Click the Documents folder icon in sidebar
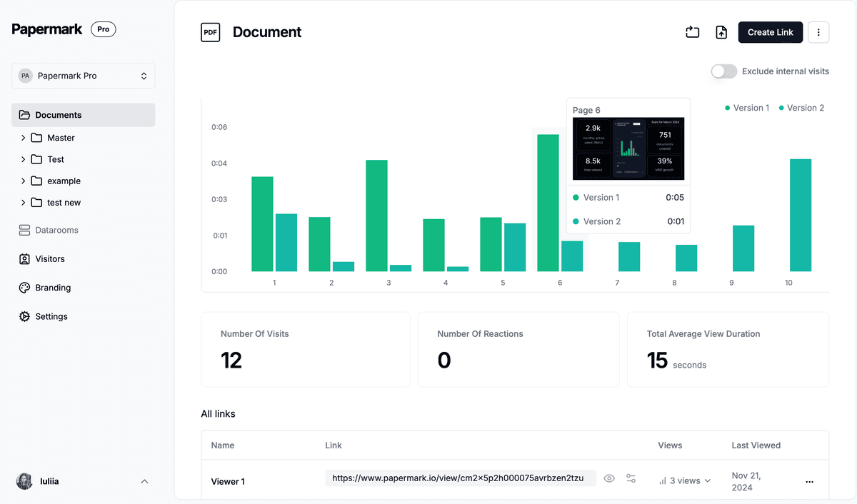The image size is (857, 504). [x=24, y=115]
